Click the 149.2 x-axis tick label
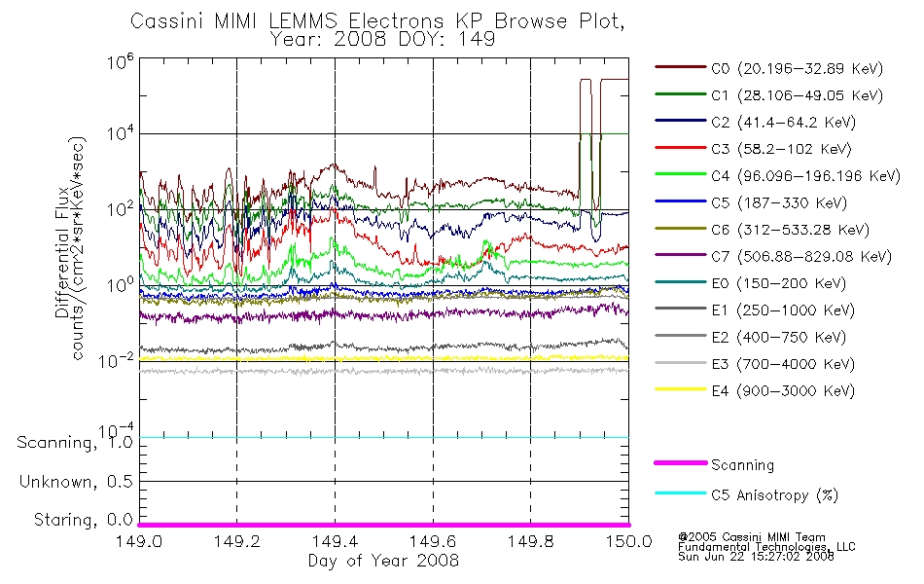Viewport: 924px width, 584px height. 237,541
